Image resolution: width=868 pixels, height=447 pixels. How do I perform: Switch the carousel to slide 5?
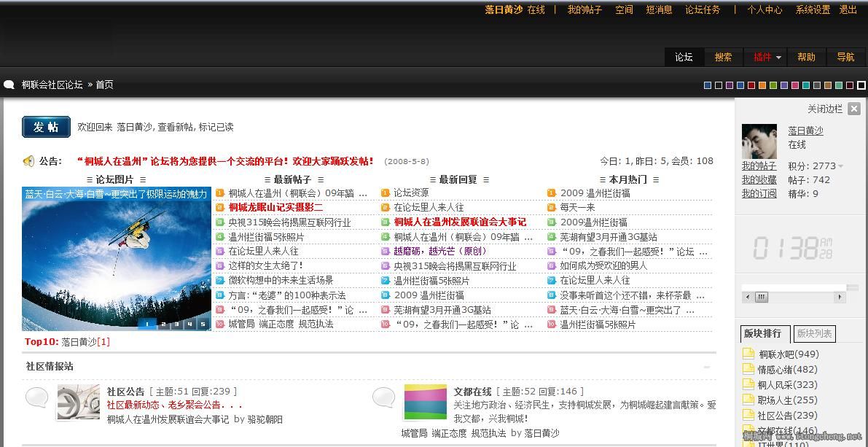coord(203,324)
